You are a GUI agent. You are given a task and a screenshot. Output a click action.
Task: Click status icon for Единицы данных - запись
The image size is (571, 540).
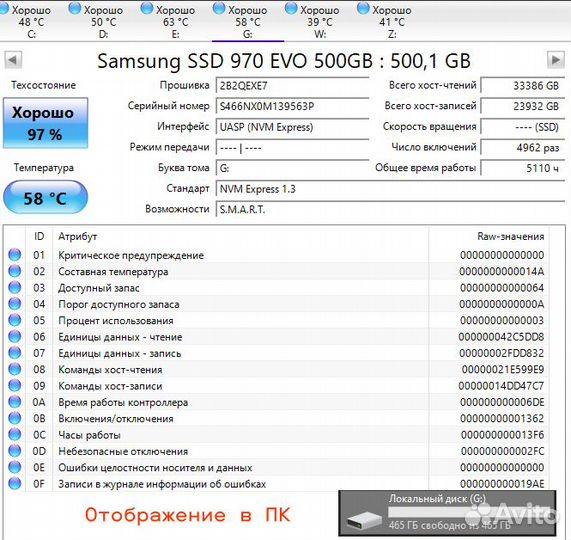(15, 353)
